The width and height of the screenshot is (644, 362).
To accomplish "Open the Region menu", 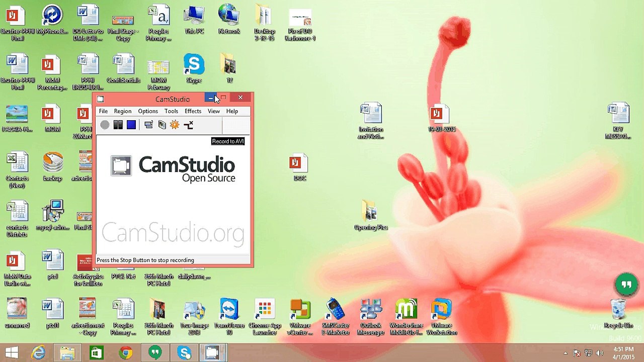I will 123,111.
